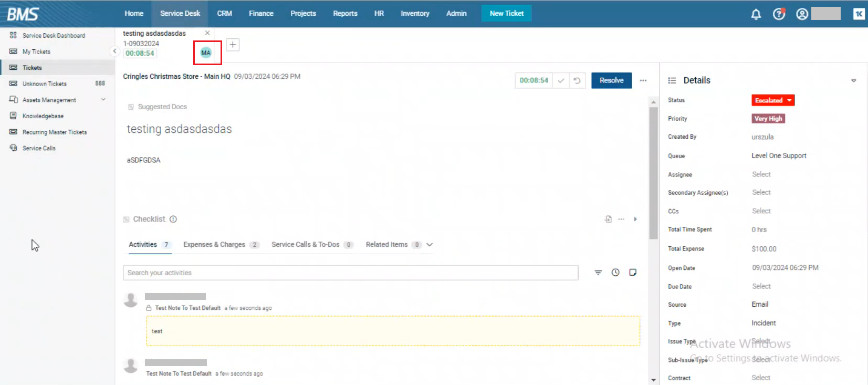Add a new ticket tab with plus icon

coord(233,45)
